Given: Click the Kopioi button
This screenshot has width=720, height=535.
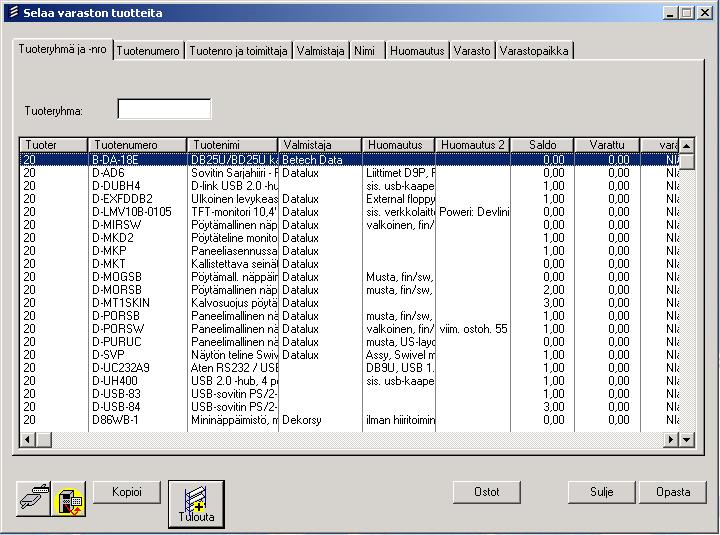Looking at the screenshot, I should tap(127, 492).
